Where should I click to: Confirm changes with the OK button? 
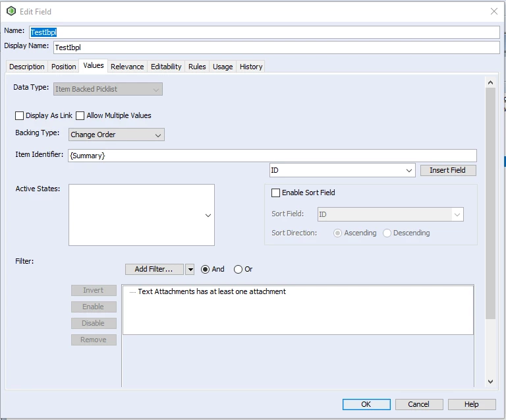coord(366,404)
